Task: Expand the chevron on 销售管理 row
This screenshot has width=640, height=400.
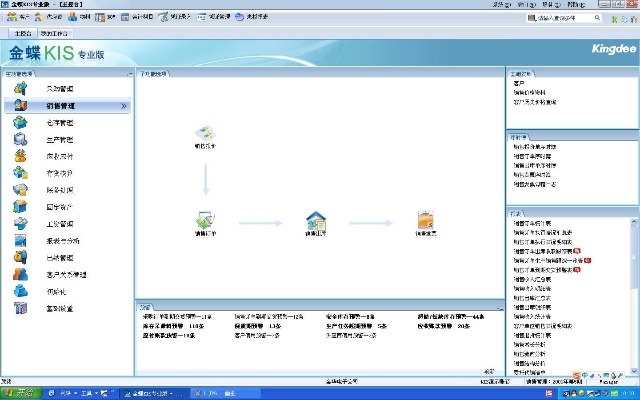Action: [125, 106]
